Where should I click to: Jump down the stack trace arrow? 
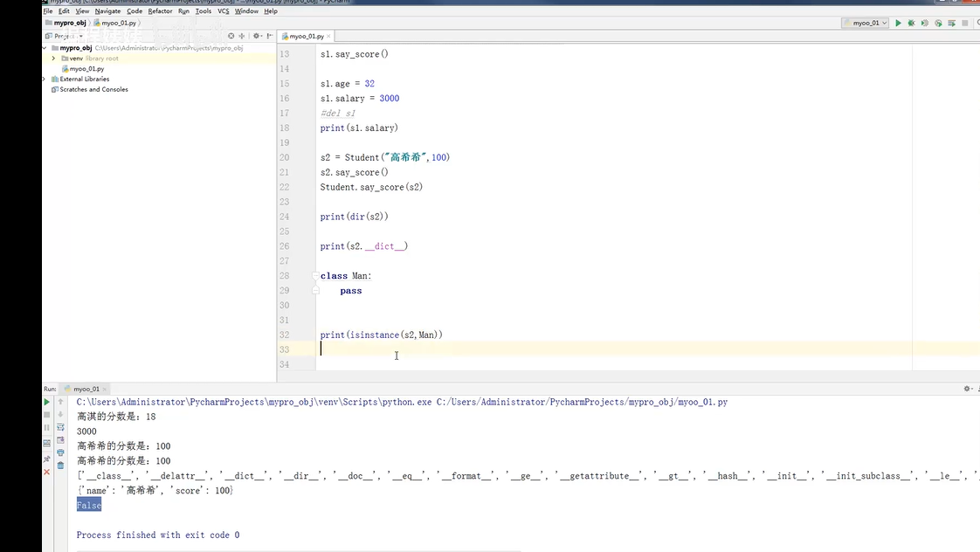[x=60, y=415]
